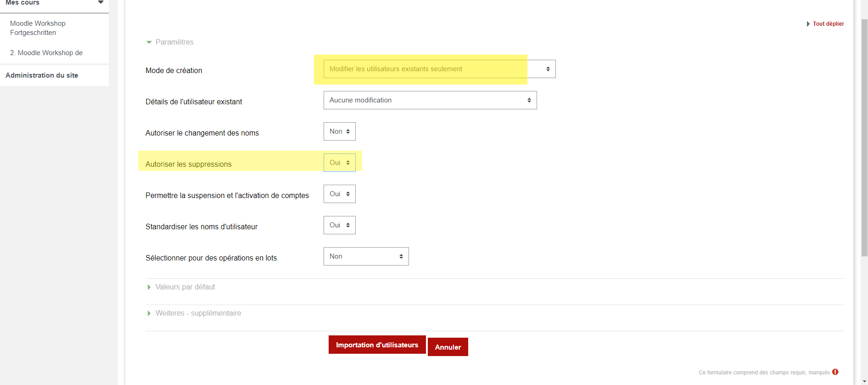Open 2. Moodle Workshop de course
Image resolution: width=868 pixels, height=385 pixels.
pyautogui.click(x=46, y=53)
